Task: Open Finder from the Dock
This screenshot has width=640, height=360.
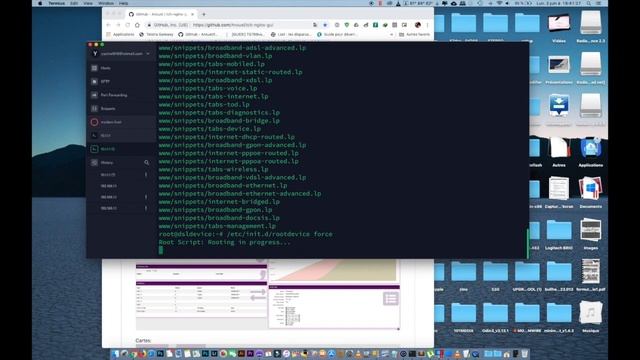Action: point(116,353)
